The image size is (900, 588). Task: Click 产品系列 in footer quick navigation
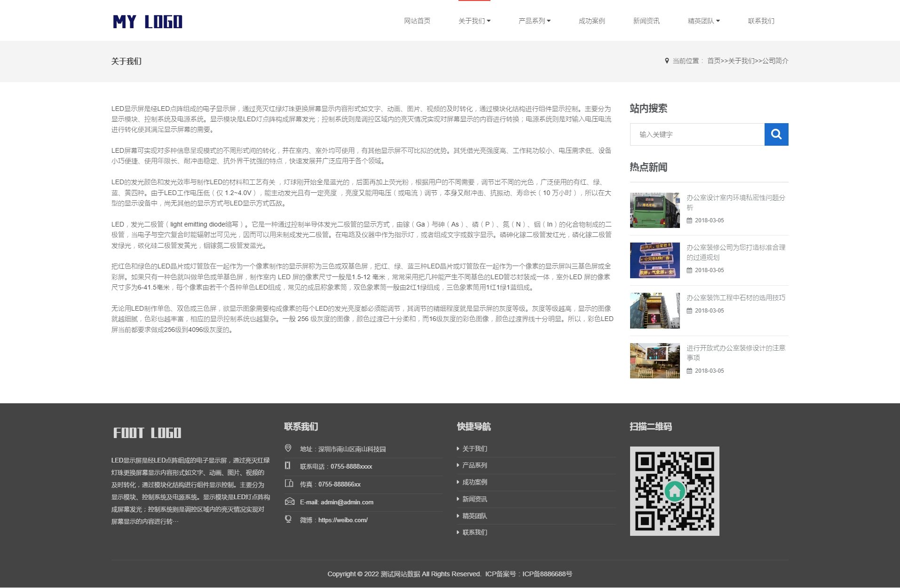pyautogui.click(x=474, y=465)
